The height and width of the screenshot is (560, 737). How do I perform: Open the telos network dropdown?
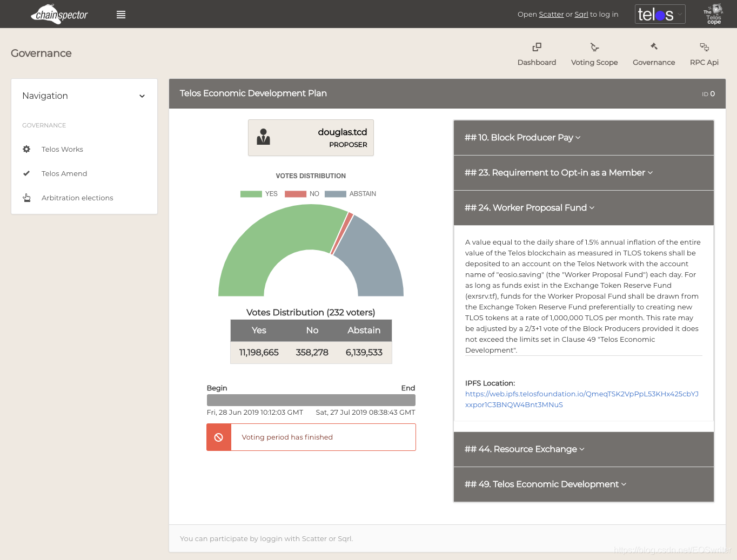[660, 14]
